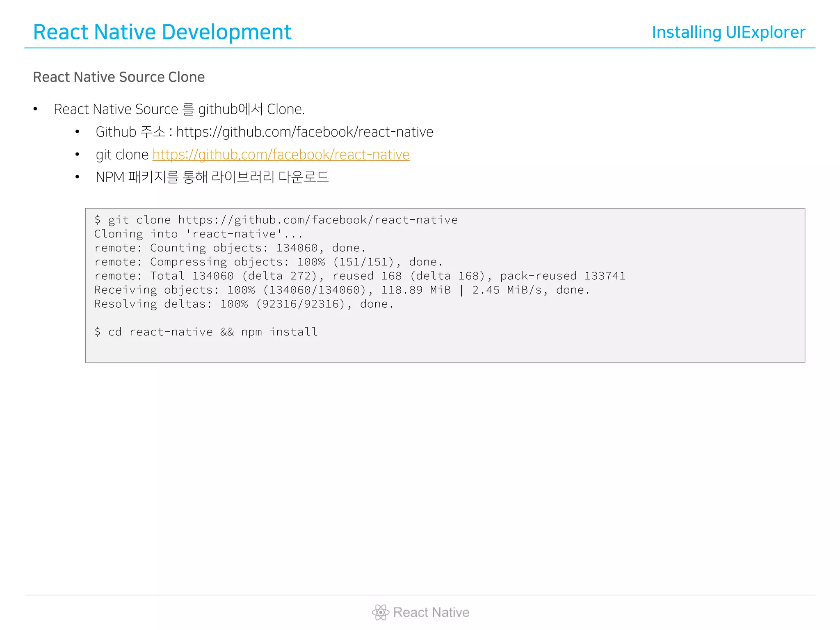Viewport: 840px width, 630px height.
Task: Click the 'remote: Total 134060 (delta 272)' line
Action: pos(360,276)
